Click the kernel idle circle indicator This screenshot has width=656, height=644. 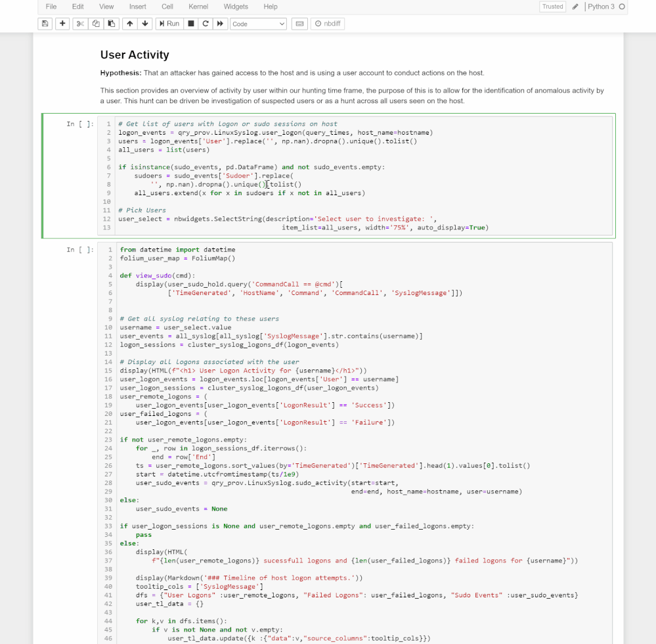point(622,7)
